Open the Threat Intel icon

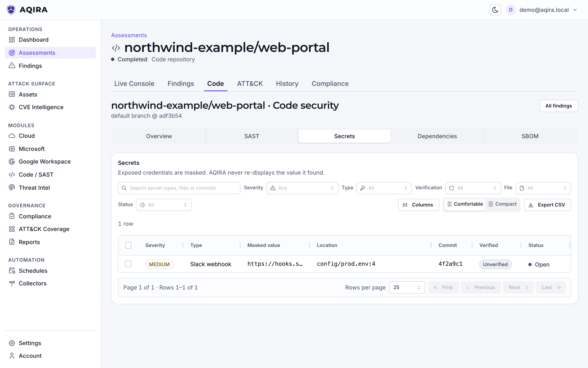click(x=12, y=187)
